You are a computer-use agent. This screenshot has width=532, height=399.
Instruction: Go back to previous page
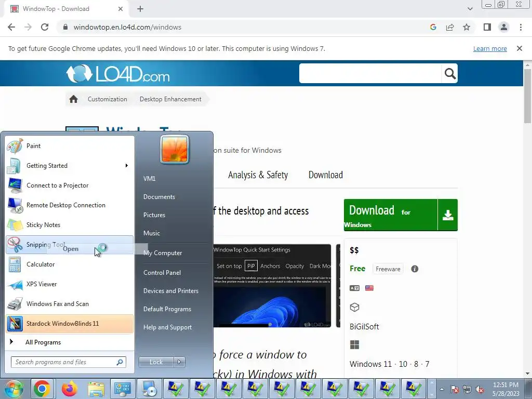[x=11, y=27]
